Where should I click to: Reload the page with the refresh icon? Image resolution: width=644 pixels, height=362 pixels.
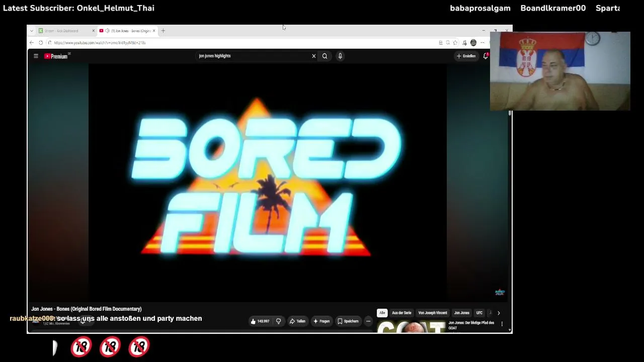[x=41, y=43]
